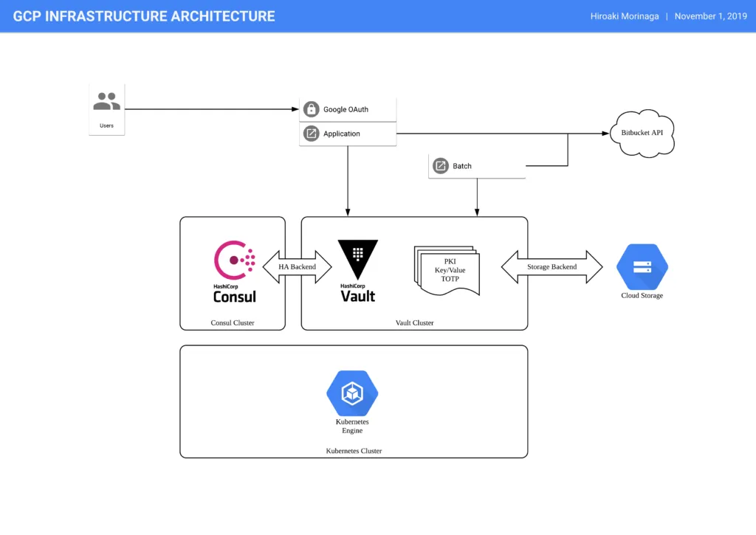This screenshot has height=535, width=756.
Task: Click the Application launch icon
Action: click(x=311, y=134)
